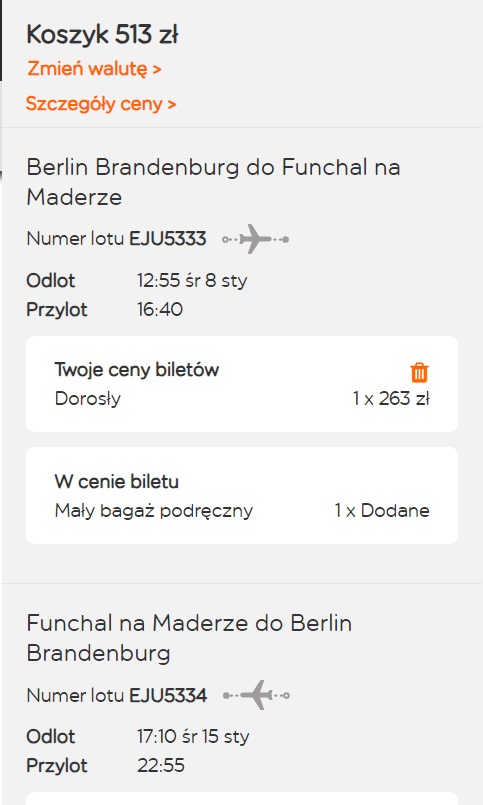
Task: Click the outbound arrival time 16:40
Action: (x=160, y=309)
